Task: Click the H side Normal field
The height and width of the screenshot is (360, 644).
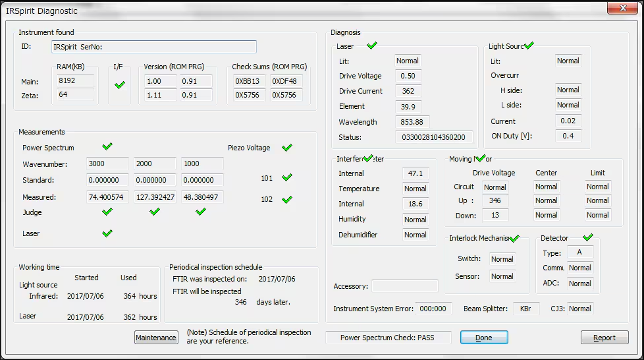Action: coord(568,90)
